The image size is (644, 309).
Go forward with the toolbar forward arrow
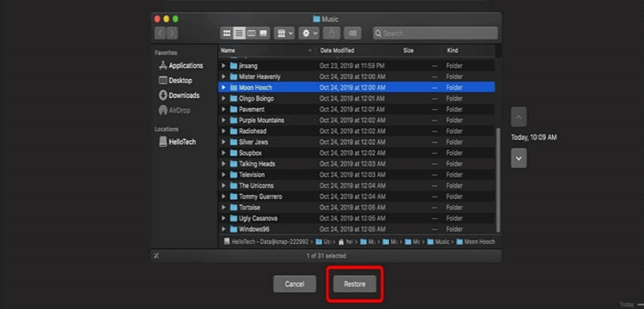point(172,33)
